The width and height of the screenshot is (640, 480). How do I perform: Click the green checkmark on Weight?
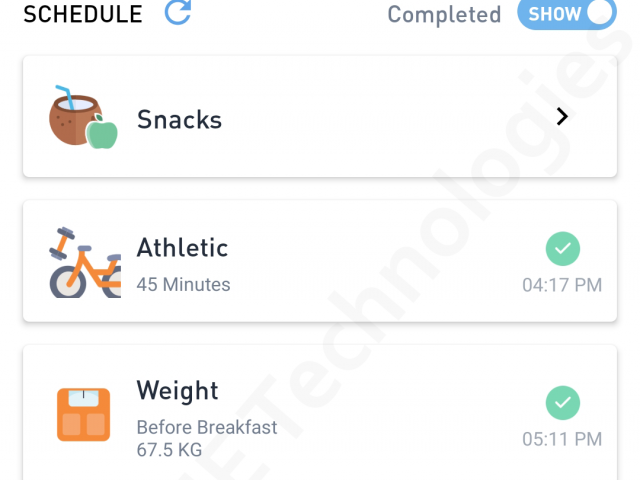pyautogui.click(x=563, y=403)
